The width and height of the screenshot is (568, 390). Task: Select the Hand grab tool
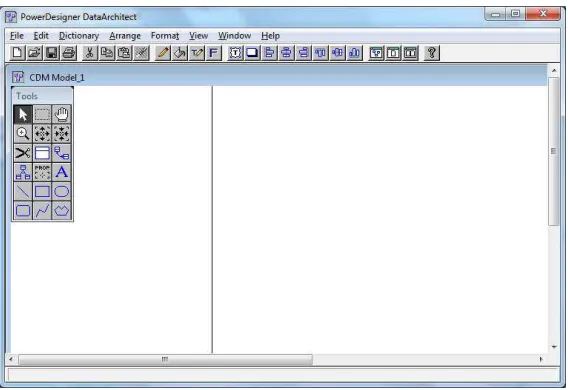click(x=62, y=114)
